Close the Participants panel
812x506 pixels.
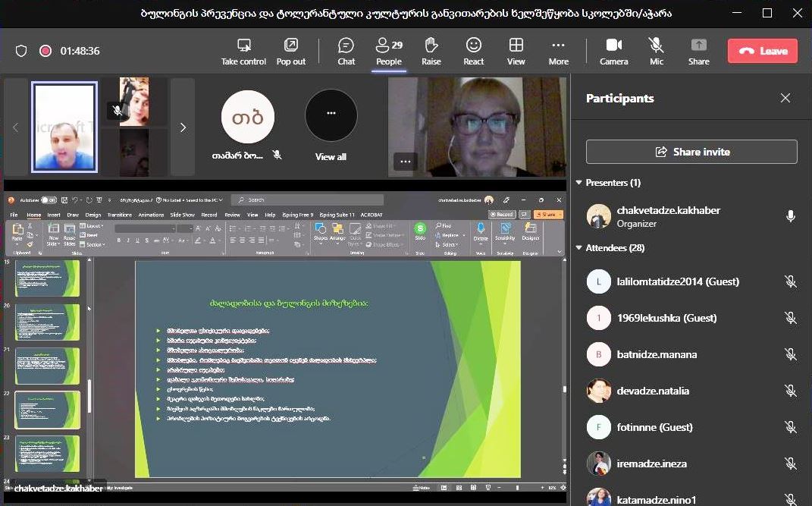pos(785,98)
